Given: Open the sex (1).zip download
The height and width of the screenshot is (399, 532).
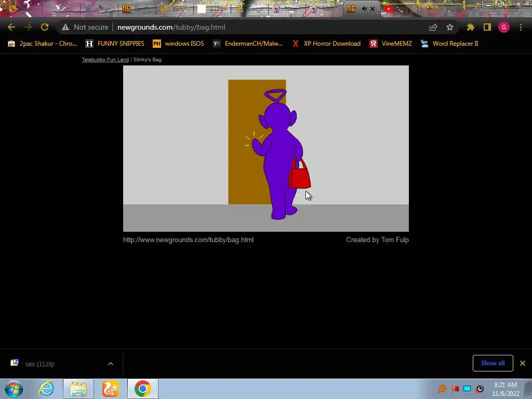Looking at the screenshot, I should point(39,364).
